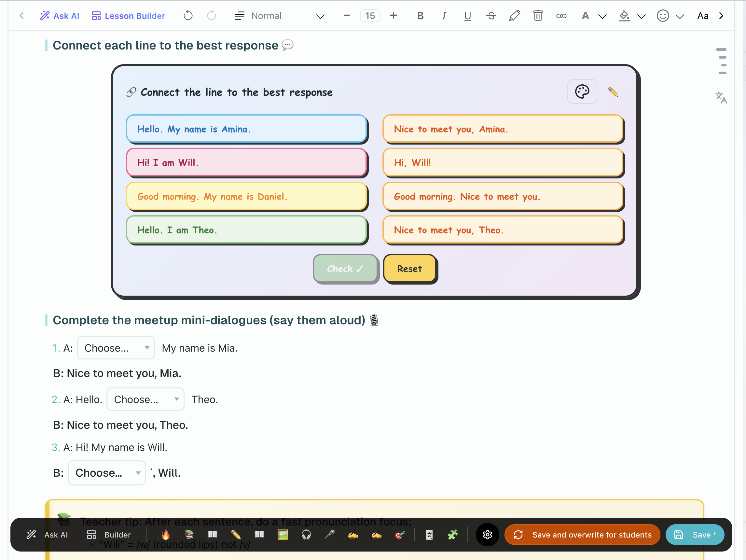This screenshot has width=746, height=560.
Task: Click the back arrow in top toolbar
Action: click(21, 16)
